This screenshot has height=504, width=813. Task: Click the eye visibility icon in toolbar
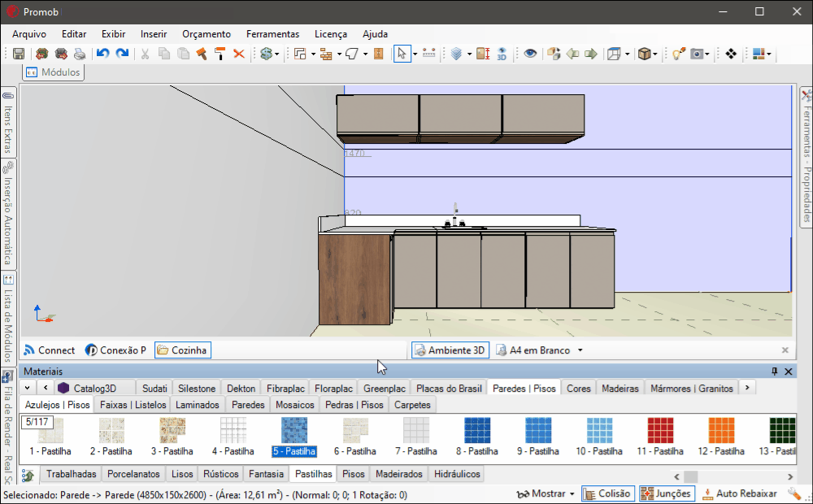click(530, 54)
